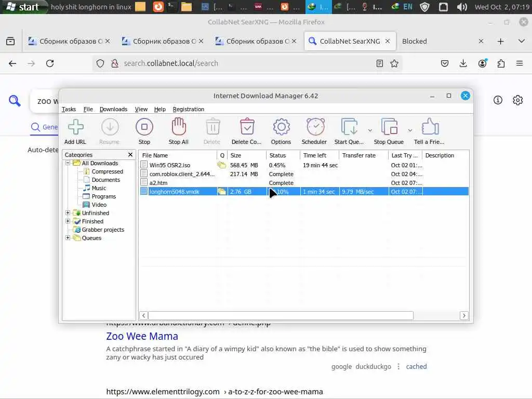Screen dimensions: 532x399
Task: Expand the Unfinished category node
Action: tap(68, 212)
